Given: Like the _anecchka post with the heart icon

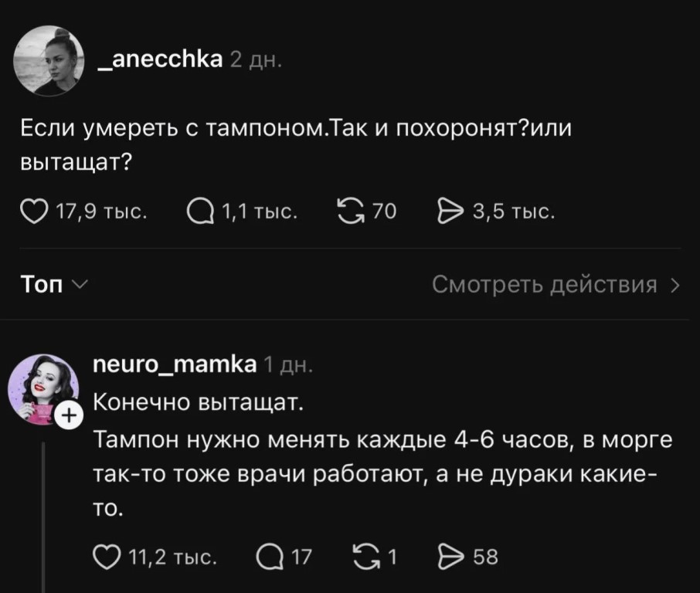Looking at the screenshot, I should pyautogui.click(x=31, y=210).
